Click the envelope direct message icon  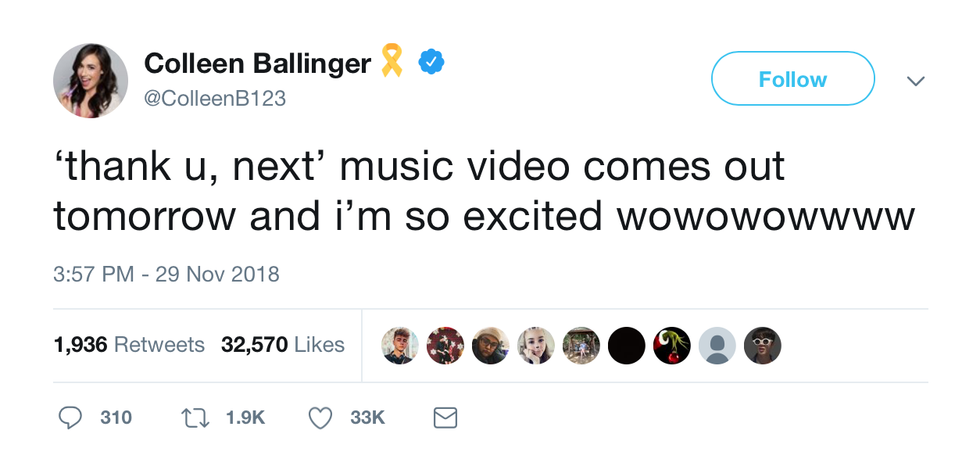tap(445, 418)
